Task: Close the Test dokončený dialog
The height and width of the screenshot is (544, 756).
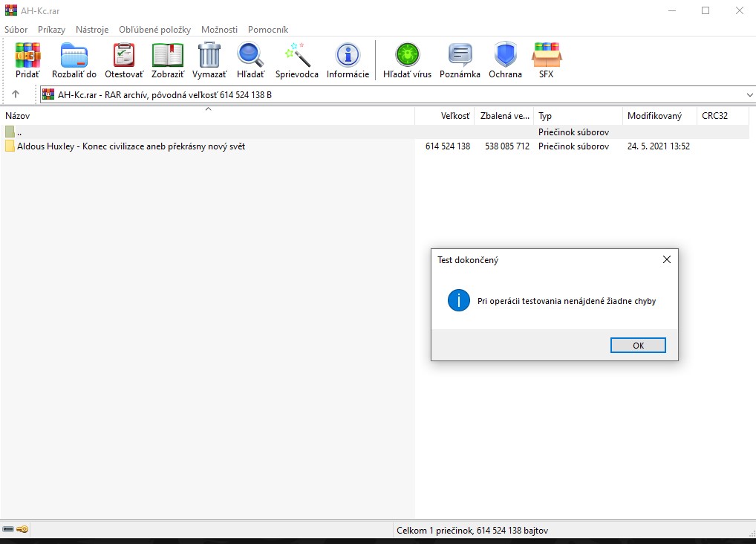Action: click(667, 259)
